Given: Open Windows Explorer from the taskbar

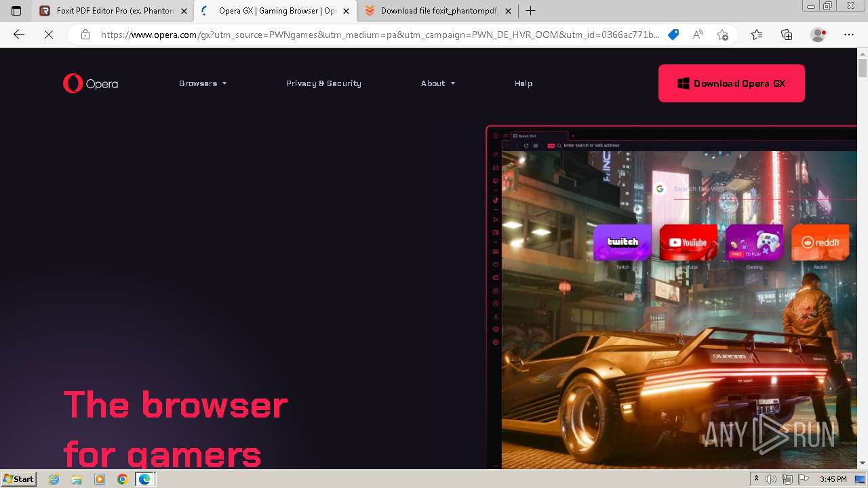Looking at the screenshot, I should click(77, 479).
